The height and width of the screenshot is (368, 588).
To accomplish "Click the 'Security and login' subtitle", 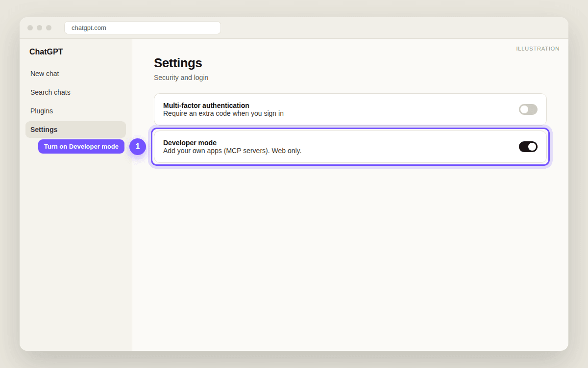I will [181, 78].
